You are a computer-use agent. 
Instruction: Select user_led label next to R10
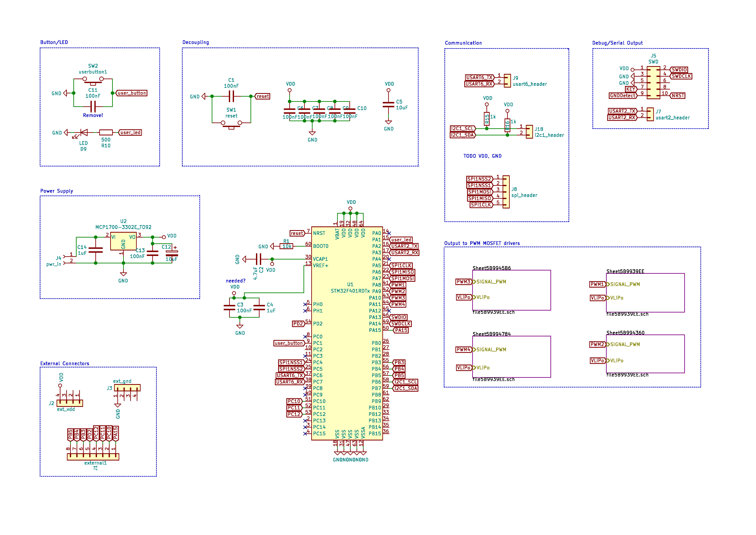130,132
